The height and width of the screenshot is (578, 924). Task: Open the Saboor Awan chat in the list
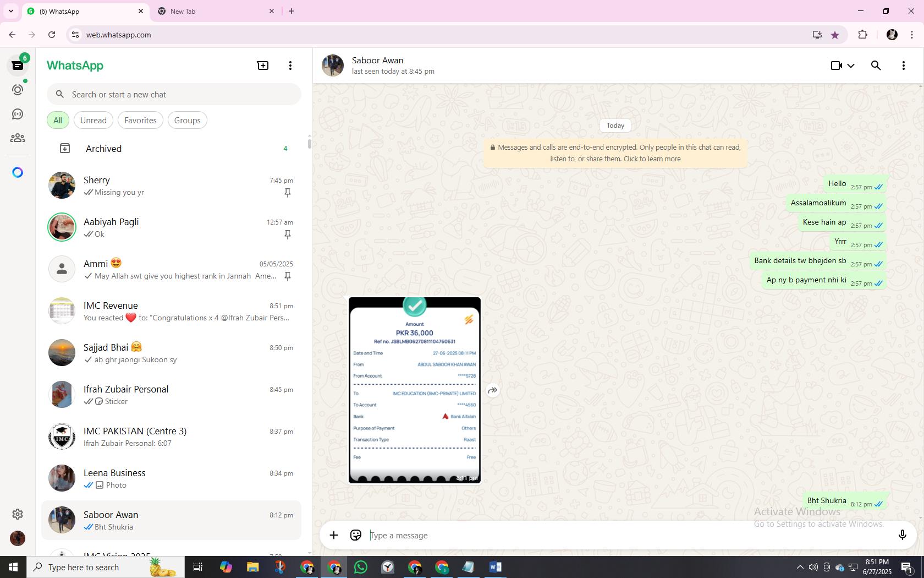coord(172,520)
